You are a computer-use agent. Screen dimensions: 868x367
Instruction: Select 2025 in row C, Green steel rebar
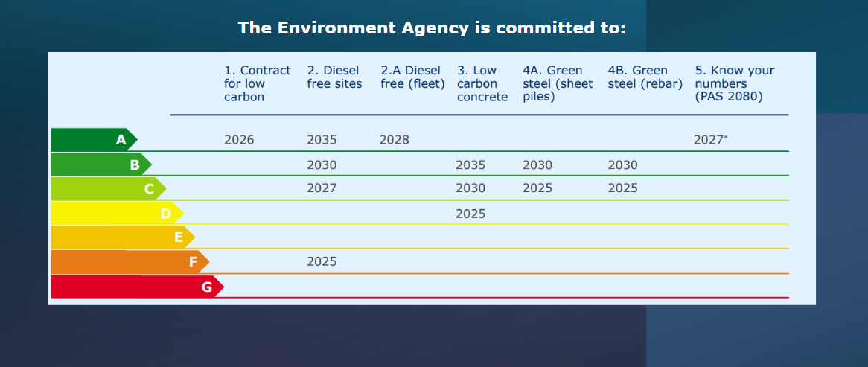tap(623, 188)
